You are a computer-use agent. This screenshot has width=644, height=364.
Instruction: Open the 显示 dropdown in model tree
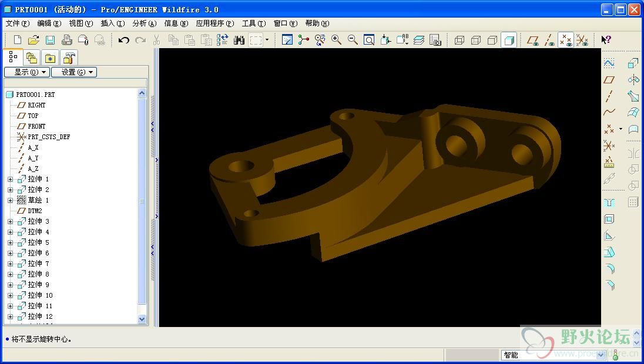[x=27, y=72]
